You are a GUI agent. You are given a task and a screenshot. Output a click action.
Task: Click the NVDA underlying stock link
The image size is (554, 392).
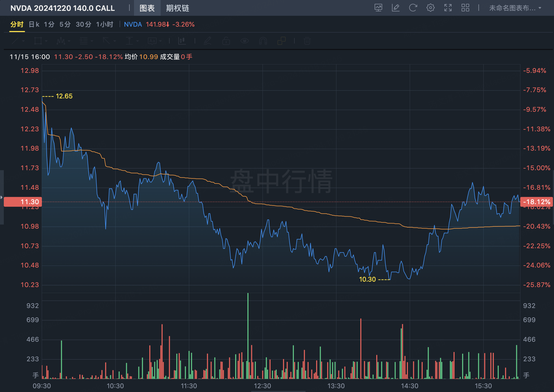point(133,24)
